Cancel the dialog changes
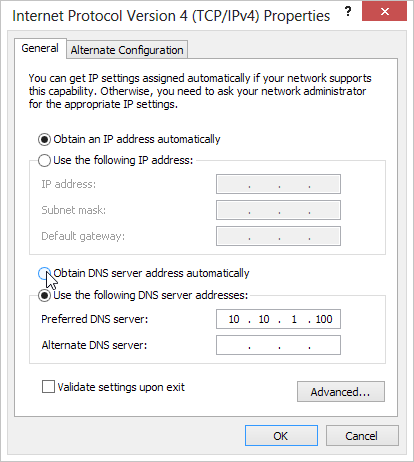Image resolution: width=414 pixels, height=462 pixels. coord(362,436)
